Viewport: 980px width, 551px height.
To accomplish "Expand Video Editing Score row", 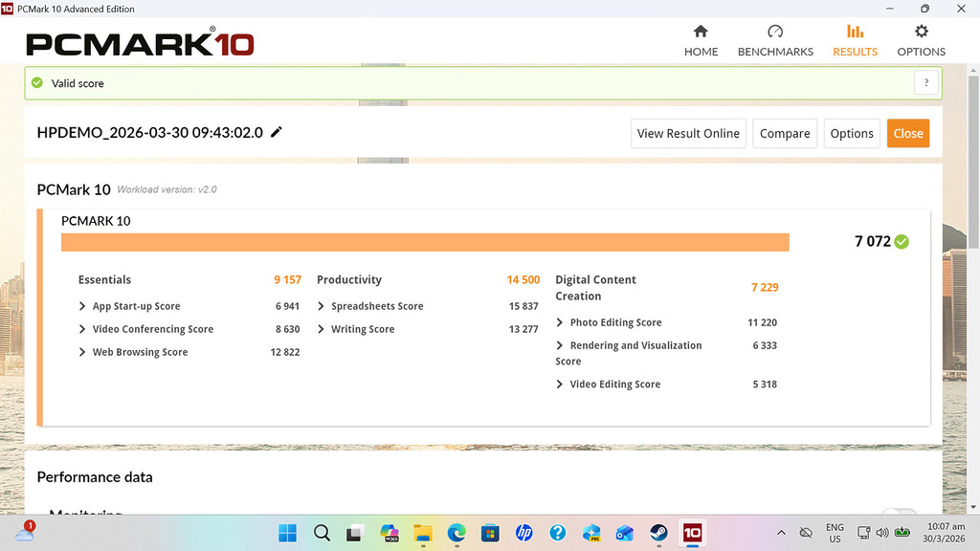I will coord(560,385).
